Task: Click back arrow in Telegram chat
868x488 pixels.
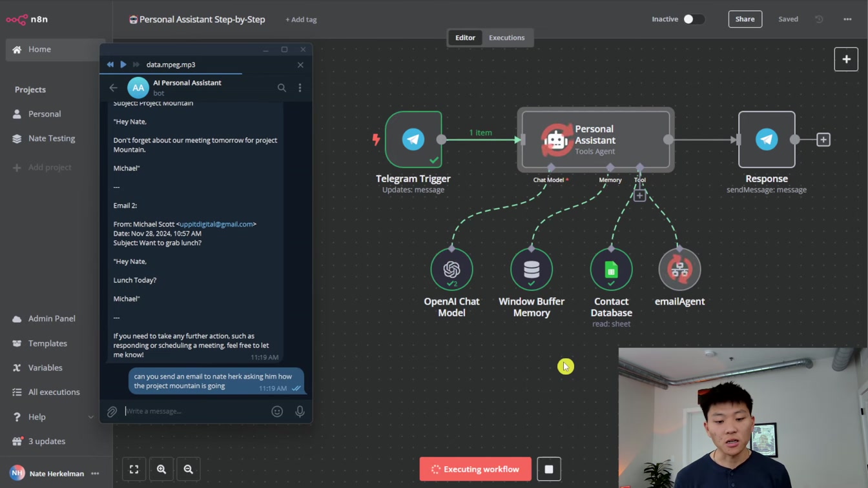Action: coord(113,88)
